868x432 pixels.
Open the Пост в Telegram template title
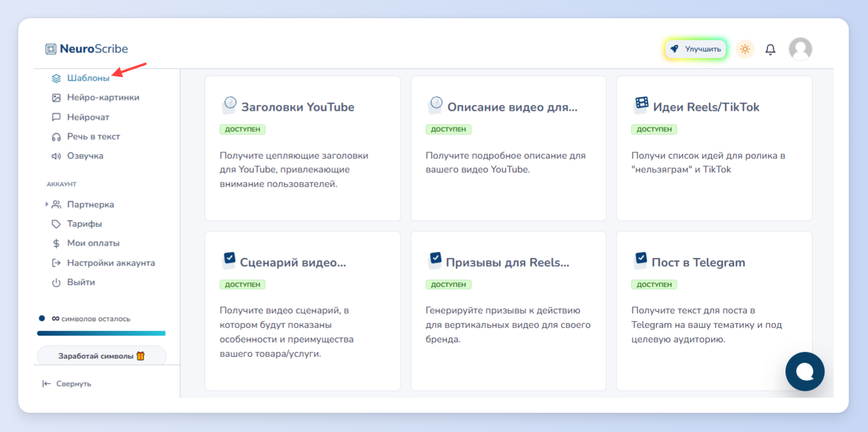[699, 262]
